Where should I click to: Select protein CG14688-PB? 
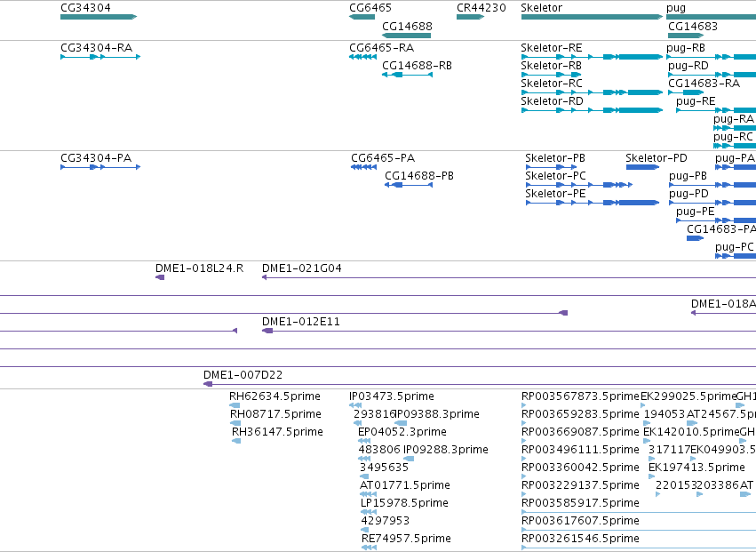(409, 185)
